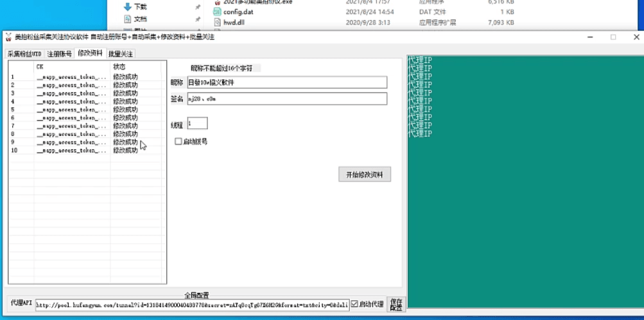Focus the 签名 signature input field
The image size is (644, 320).
287,99
